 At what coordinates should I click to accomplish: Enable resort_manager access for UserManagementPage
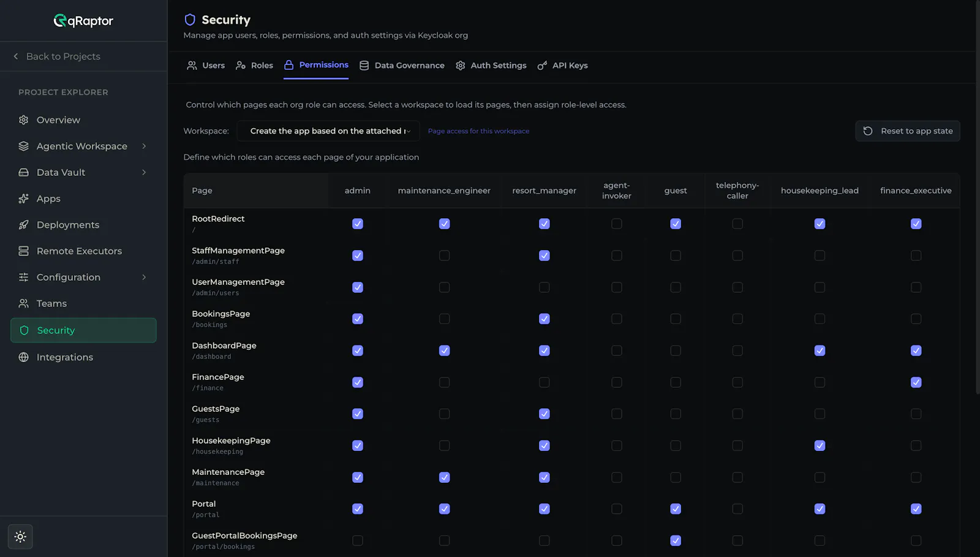tap(545, 287)
